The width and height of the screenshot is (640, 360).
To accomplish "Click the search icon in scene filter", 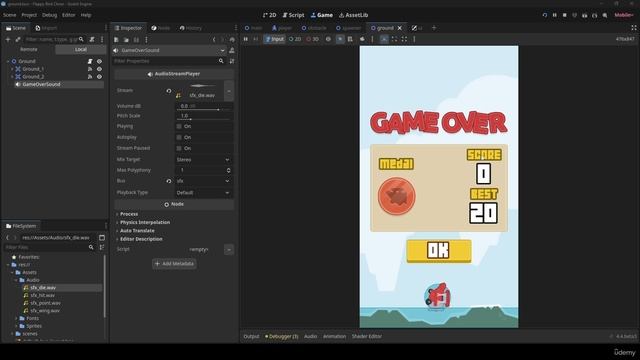I will 81,39.
